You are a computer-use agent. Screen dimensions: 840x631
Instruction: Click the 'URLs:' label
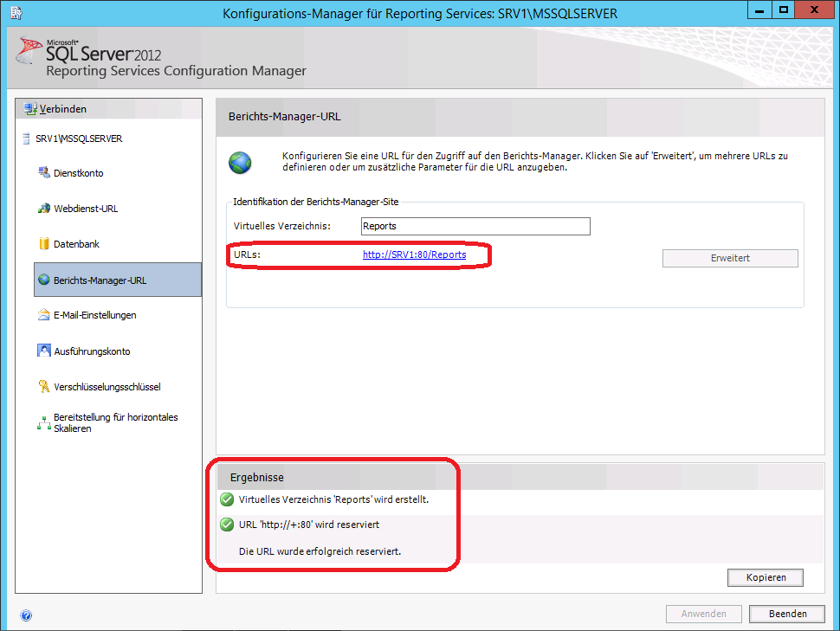pos(247,254)
